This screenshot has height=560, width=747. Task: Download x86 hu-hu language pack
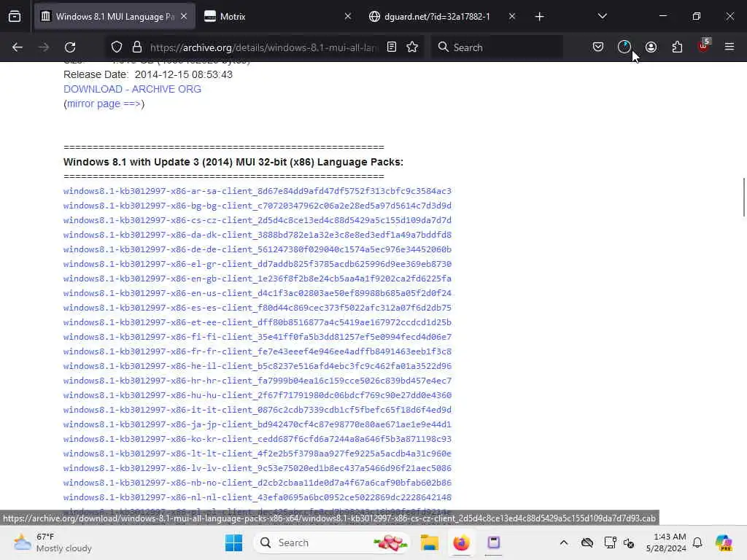coord(258,395)
